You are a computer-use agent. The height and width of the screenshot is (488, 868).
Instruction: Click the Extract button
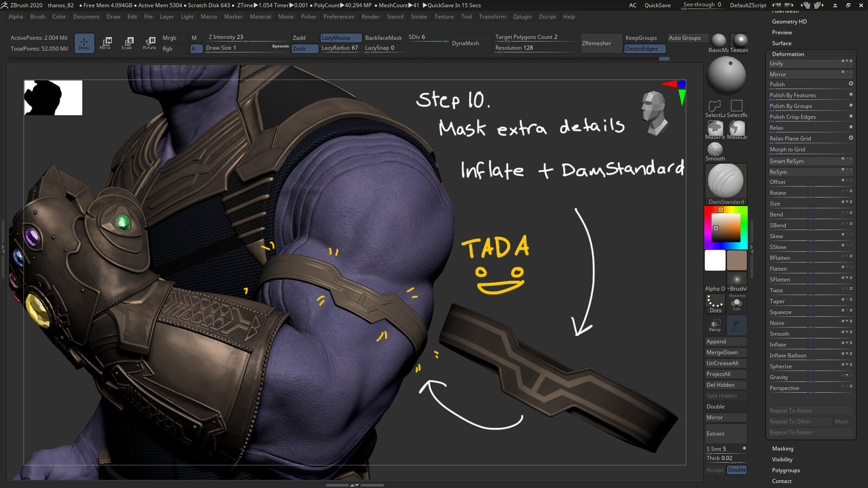pos(726,434)
